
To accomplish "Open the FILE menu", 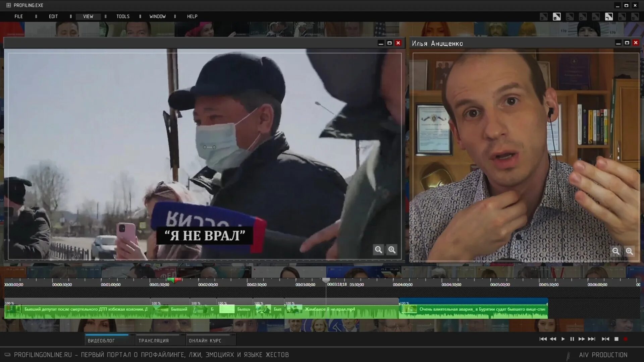I will click(x=19, y=16).
